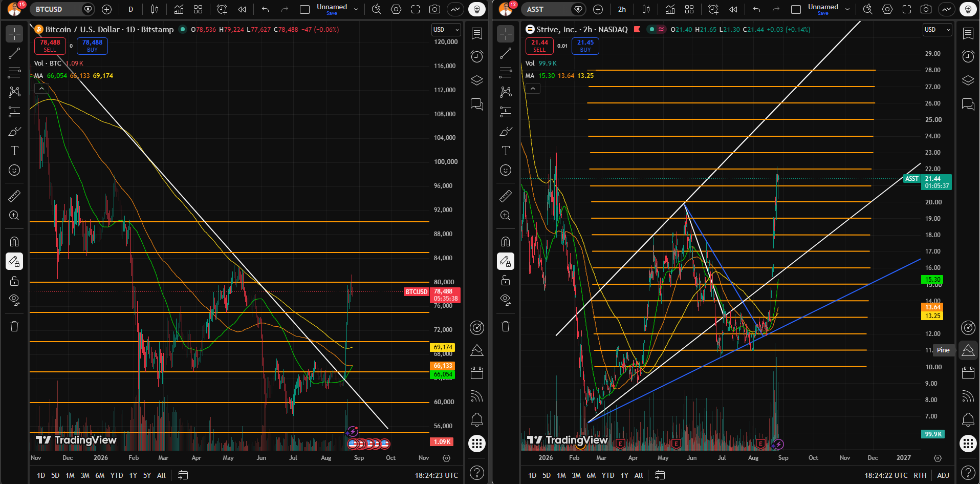Open products grid icon in ASST sidebar
The image size is (980, 484).
(x=968, y=444)
